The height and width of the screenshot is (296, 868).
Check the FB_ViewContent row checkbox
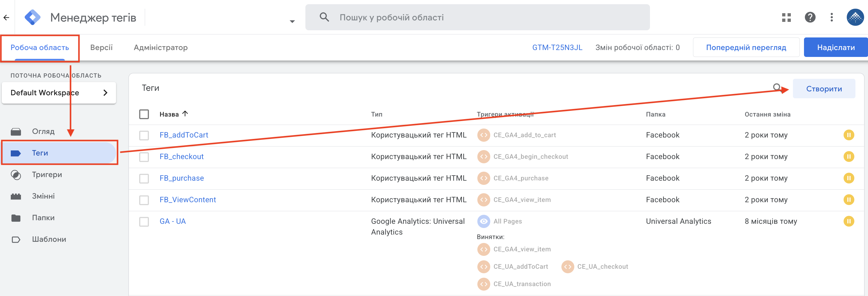(144, 200)
